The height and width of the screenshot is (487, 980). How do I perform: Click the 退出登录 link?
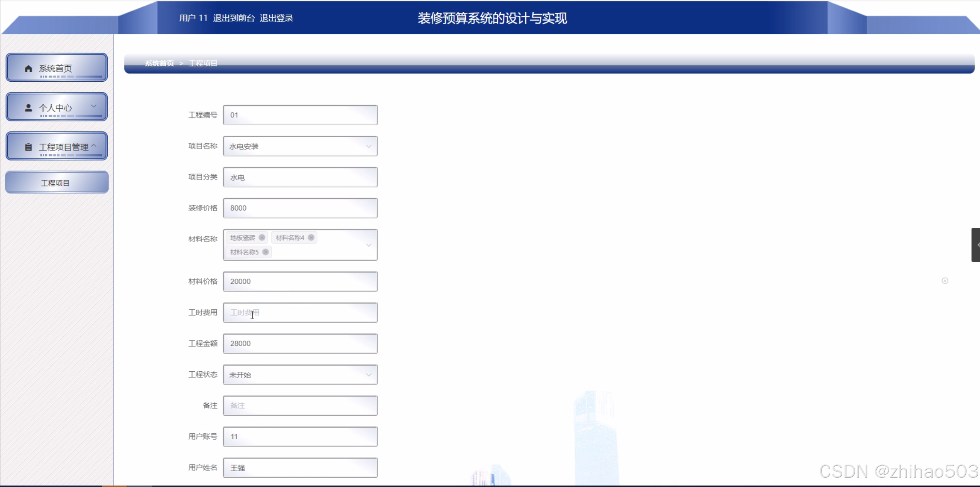click(x=276, y=18)
